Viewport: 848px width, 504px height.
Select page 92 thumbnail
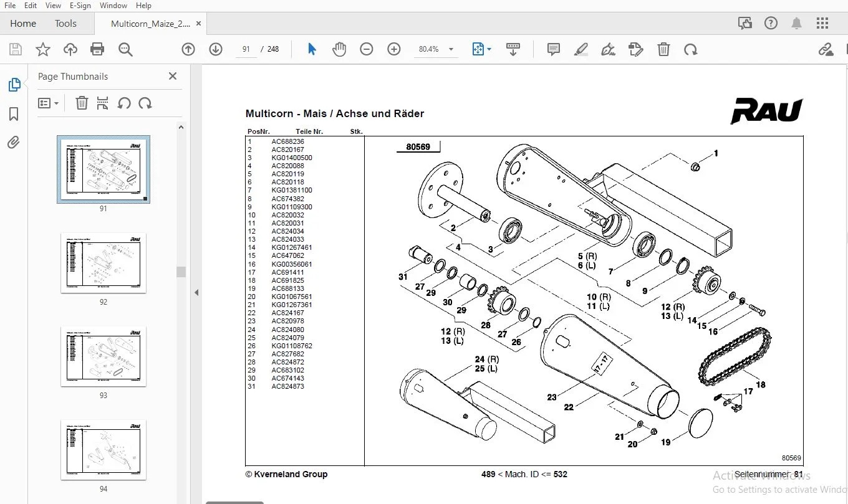[x=104, y=263]
